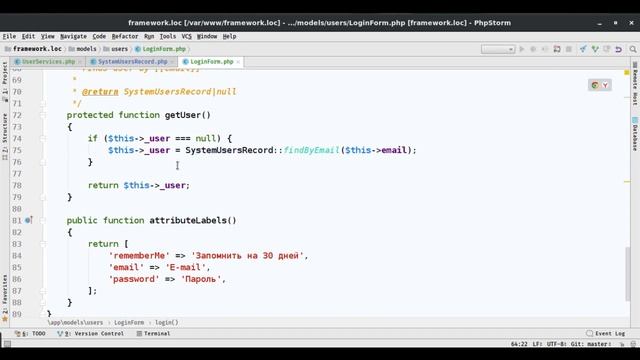Screen dimensions: 640x360
Task: Open the Event Log
Action: tap(606, 333)
